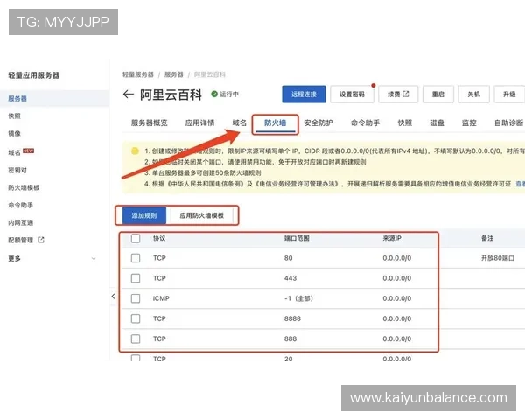Open 服务器 in the breadcrumb
The width and height of the screenshot is (525, 420).
174,74
